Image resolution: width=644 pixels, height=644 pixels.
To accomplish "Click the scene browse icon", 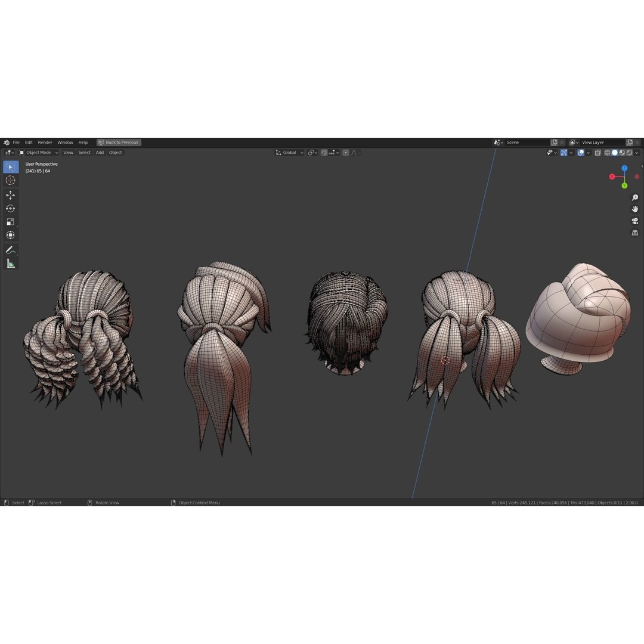I will (498, 143).
